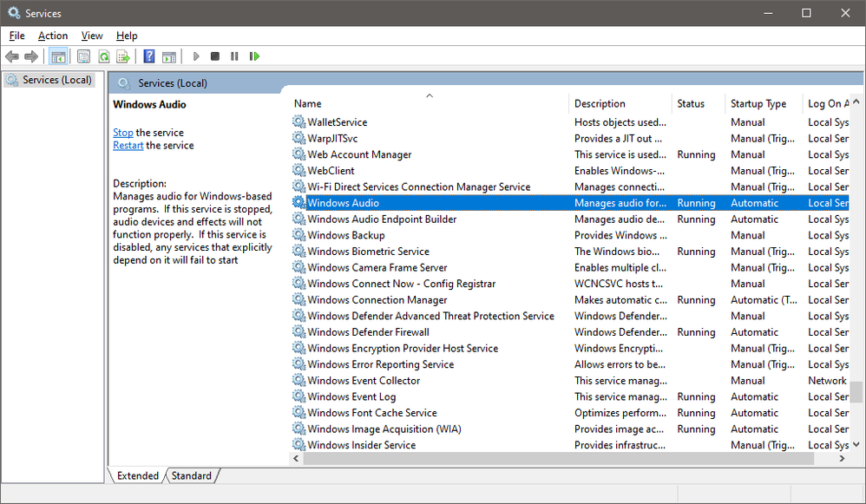This screenshot has height=504, width=866.
Task: Click the horizontal scrollbar thumb
Action: pyautogui.click(x=558, y=458)
